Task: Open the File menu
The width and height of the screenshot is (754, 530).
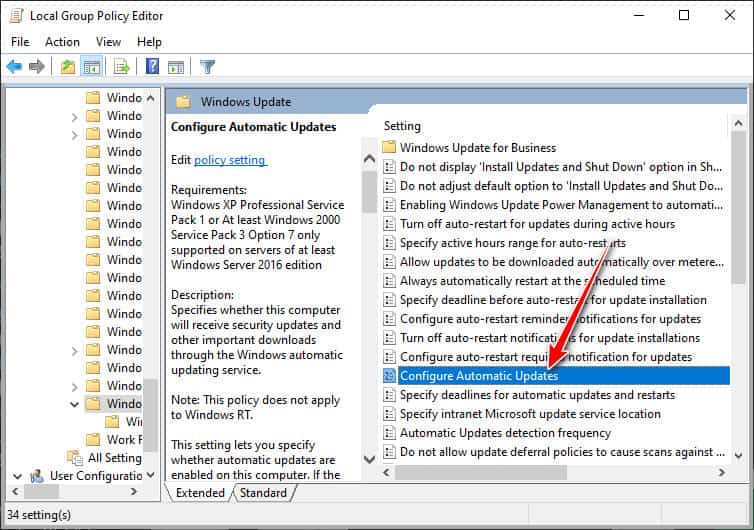Action: [x=20, y=42]
